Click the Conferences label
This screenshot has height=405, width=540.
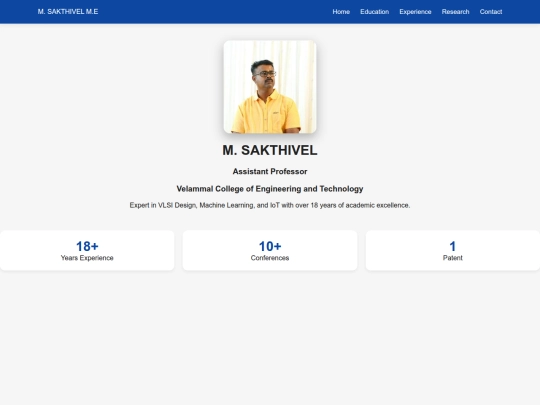pyautogui.click(x=270, y=258)
